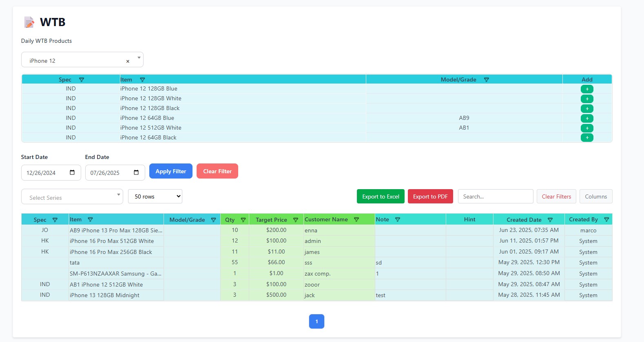Filter the upper table Model/Grade column

click(x=486, y=79)
